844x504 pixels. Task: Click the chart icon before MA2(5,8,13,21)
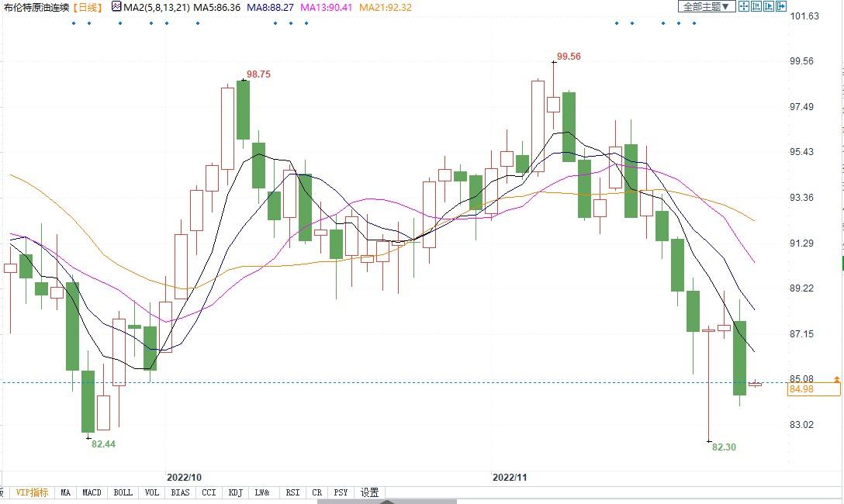tap(116, 6)
